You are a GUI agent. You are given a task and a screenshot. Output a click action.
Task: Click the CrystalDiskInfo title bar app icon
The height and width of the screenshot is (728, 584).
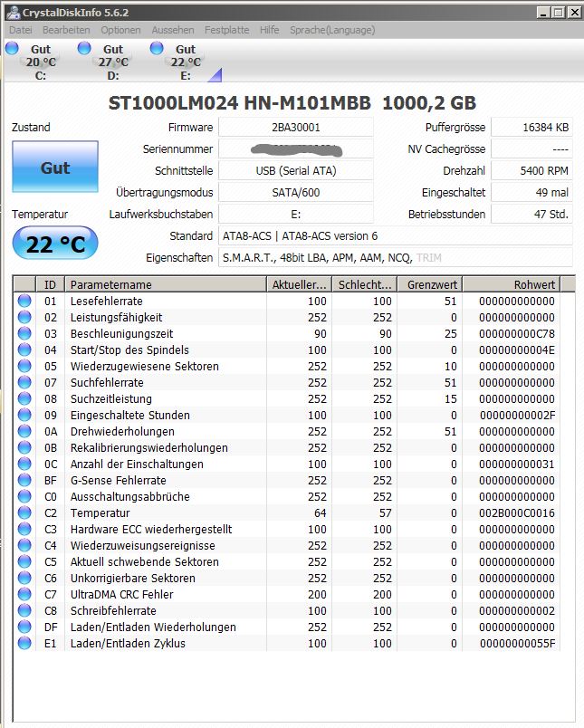tap(13, 13)
